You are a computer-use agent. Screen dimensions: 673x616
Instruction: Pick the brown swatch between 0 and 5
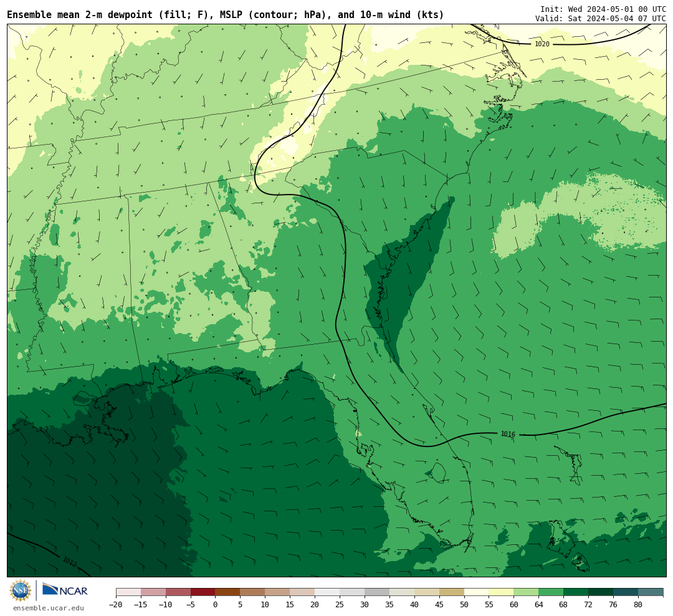(x=228, y=592)
